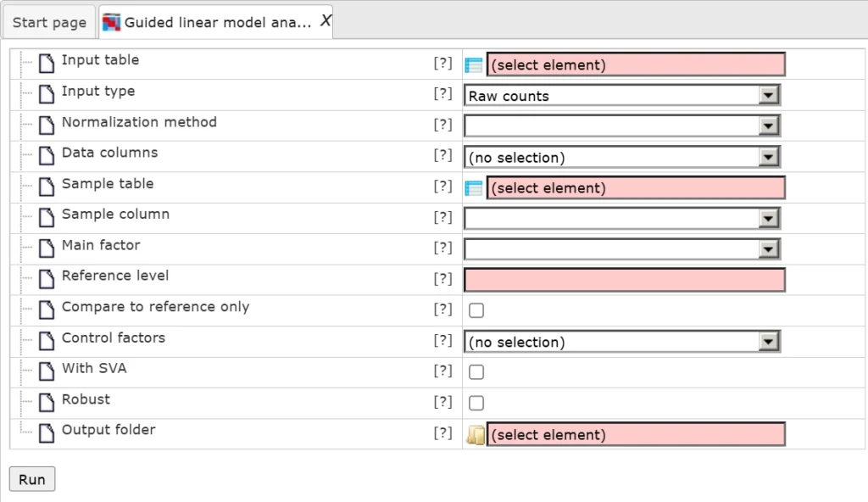868x502 pixels.
Task: Click the table icon beside Sample table
Action: 474,188
